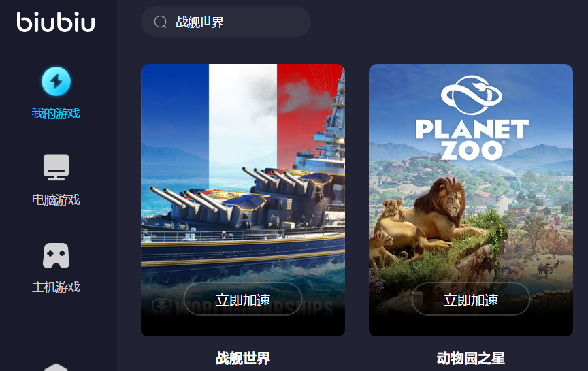Image resolution: width=588 pixels, height=371 pixels.
Task: Click the 动物园之星 game title
Action: point(471,358)
